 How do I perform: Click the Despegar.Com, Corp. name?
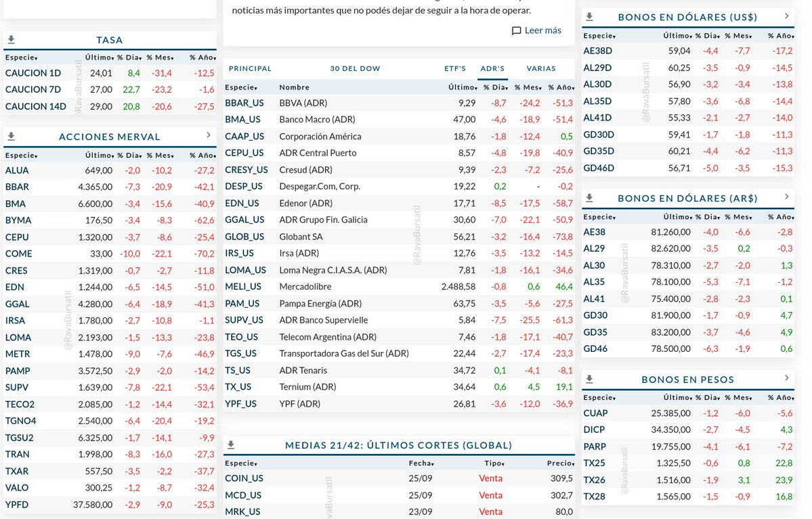point(320,186)
